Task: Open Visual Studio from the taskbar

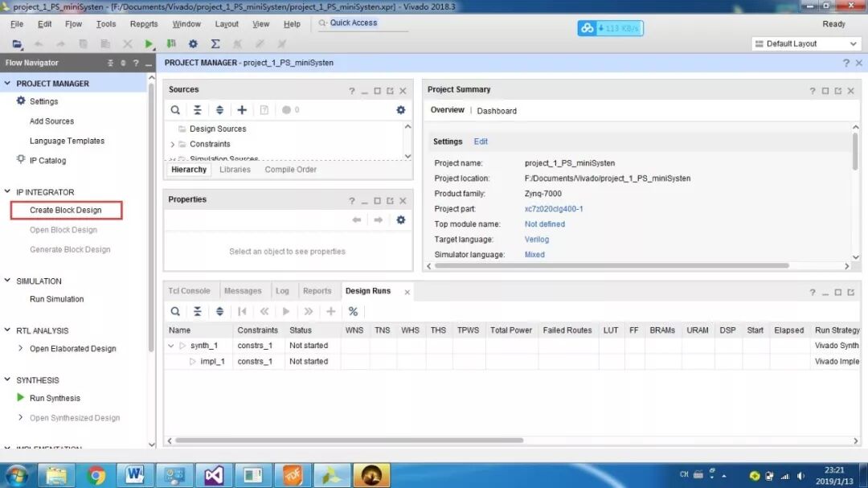Action: pyautogui.click(x=213, y=475)
